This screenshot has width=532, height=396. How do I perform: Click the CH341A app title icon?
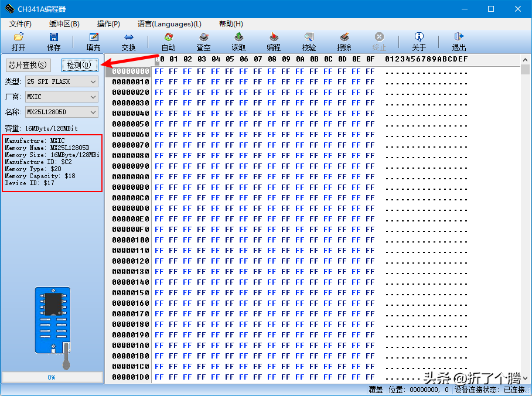coord(9,8)
